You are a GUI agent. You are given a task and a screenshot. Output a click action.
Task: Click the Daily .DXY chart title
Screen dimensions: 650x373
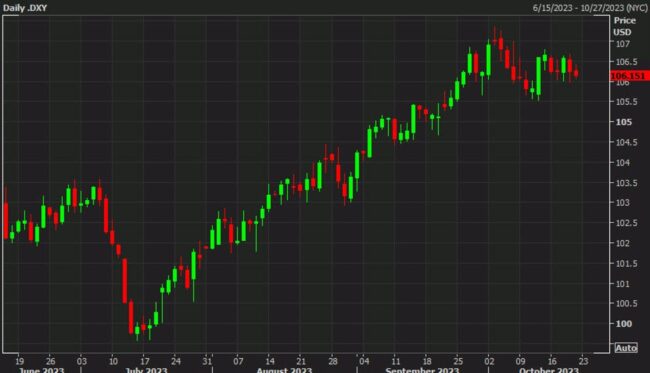(25, 8)
